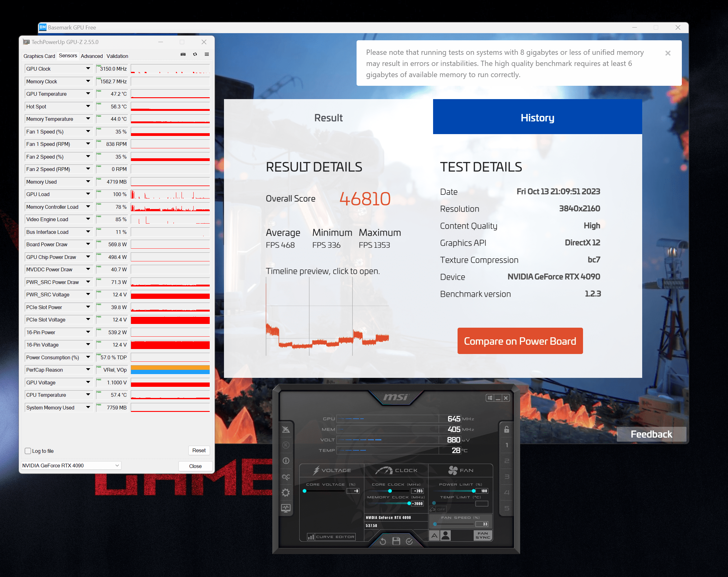The height and width of the screenshot is (577, 728).
Task: Adjust Core Voltage slider handle
Action: click(x=304, y=491)
